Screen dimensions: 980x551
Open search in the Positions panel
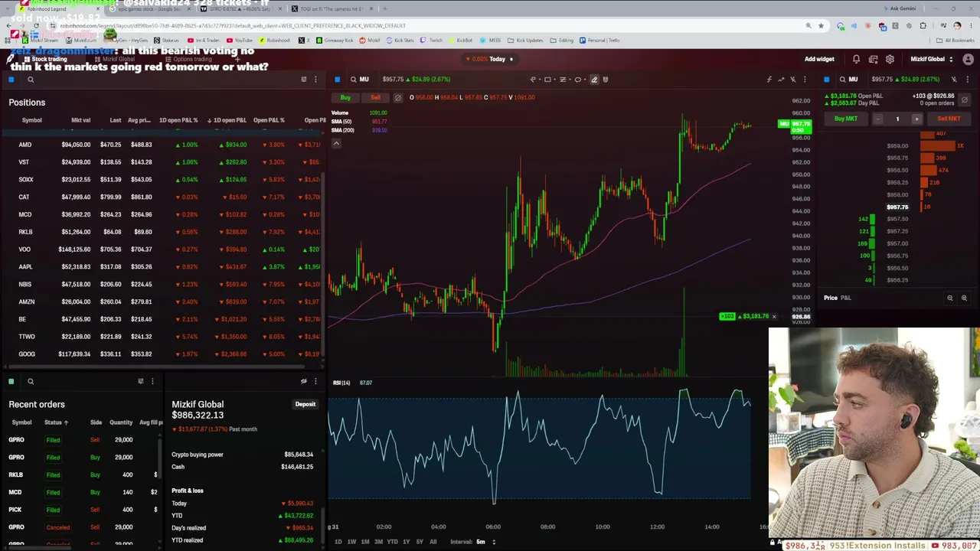(x=31, y=80)
